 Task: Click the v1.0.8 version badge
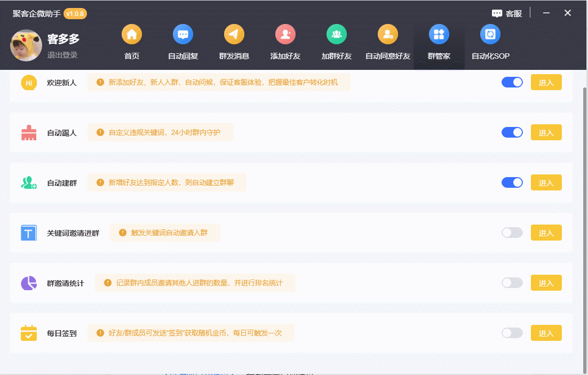click(75, 14)
